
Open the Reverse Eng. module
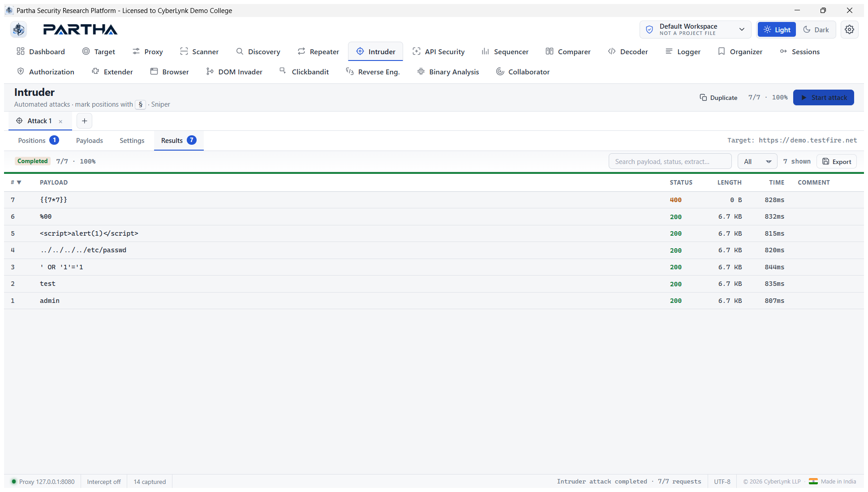[373, 72]
